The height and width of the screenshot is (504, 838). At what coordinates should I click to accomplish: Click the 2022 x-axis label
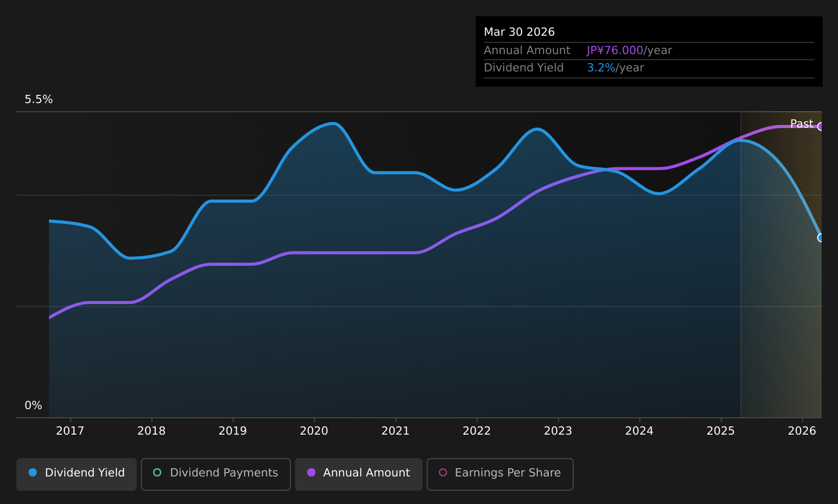coord(477,431)
